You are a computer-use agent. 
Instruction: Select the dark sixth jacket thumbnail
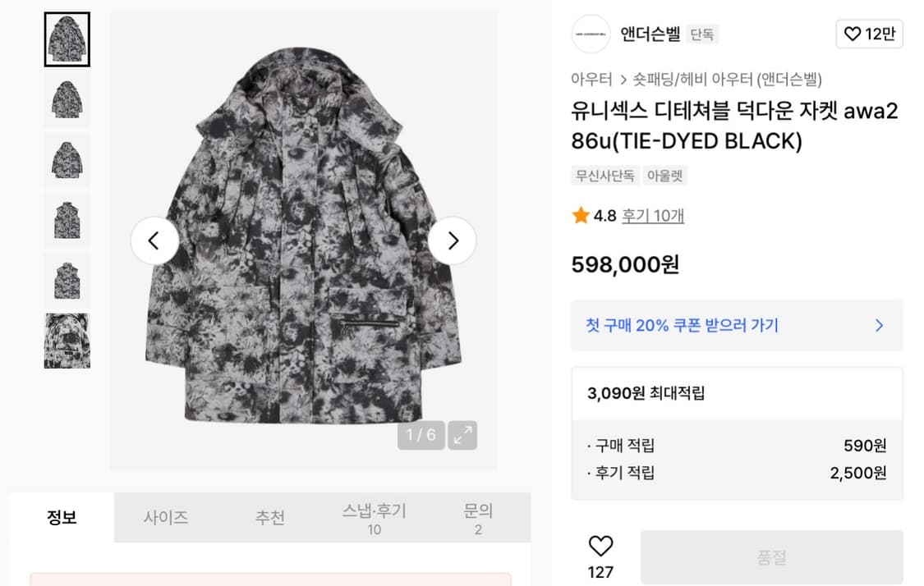point(67,341)
